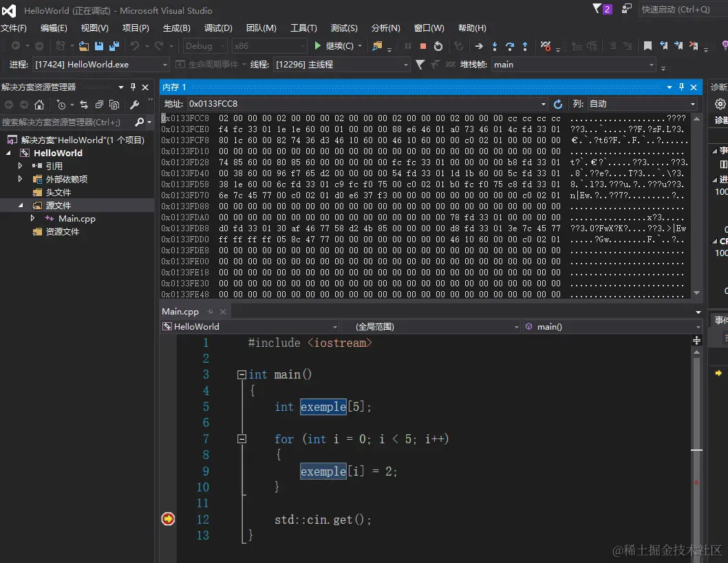Select Main.cpp in the solution tree
The width and height of the screenshot is (728, 563).
coord(76,219)
